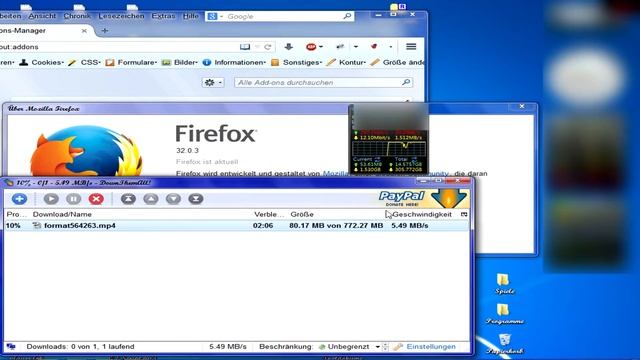
Task: Sort by Geschwindigkeit column header
Action: 422,214
